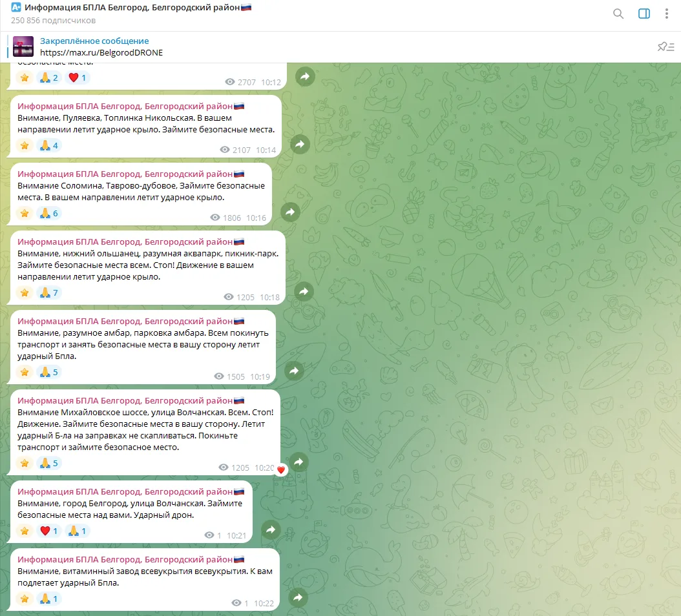Toggle praying hands reaction with count 4
The image size is (681, 616).
coord(49,145)
